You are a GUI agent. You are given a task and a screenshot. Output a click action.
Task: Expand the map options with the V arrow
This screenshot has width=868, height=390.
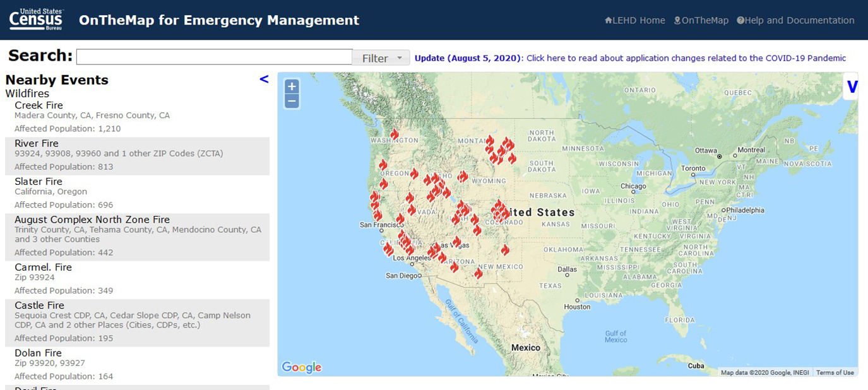852,86
